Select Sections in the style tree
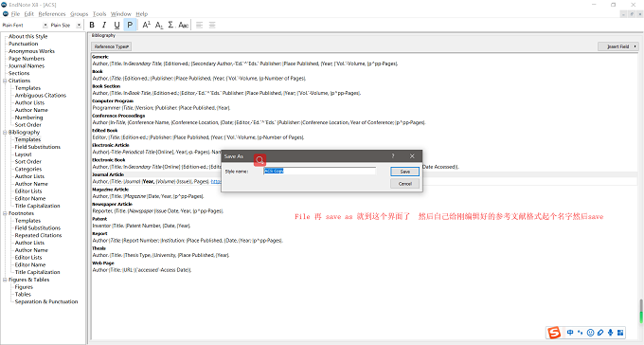Viewport: 644px width, 345px height. (x=19, y=73)
